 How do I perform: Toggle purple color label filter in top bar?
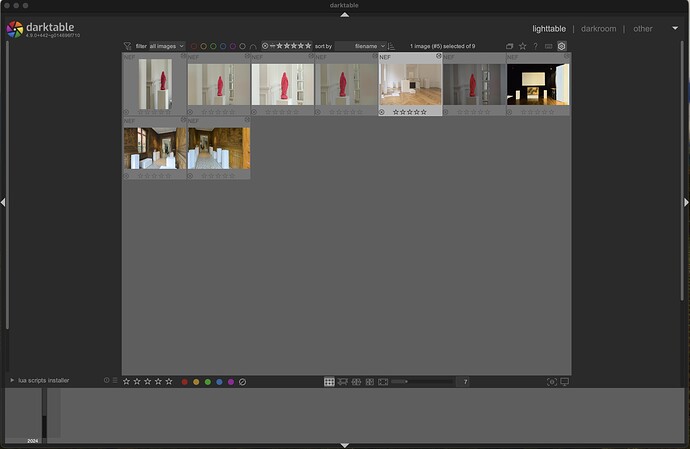232,46
